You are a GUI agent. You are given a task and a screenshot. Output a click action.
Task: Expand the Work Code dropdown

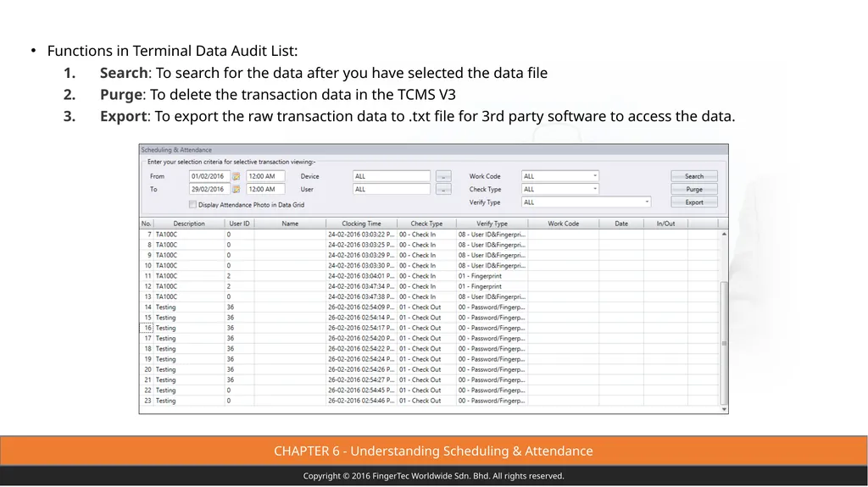tap(595, 176)
